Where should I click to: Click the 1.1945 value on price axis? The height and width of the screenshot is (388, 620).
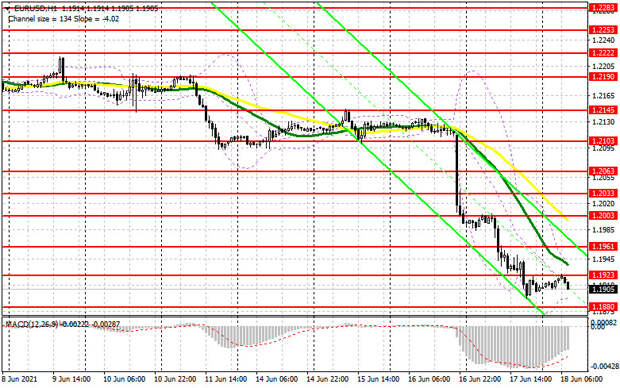pyautogui.click(x=604, y=259)
